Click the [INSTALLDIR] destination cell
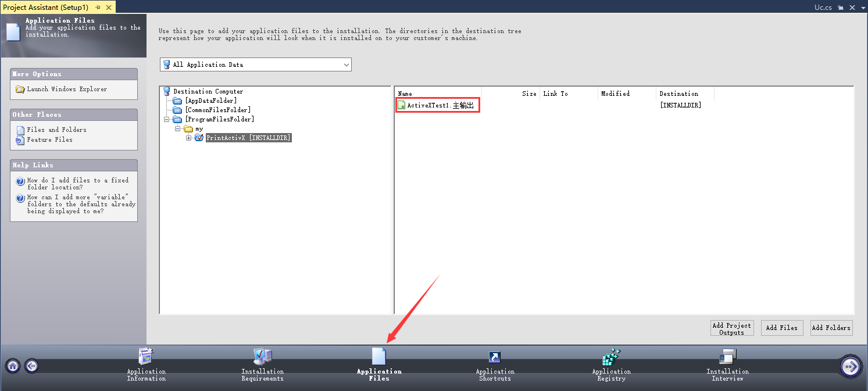 (x=680, y=106)
